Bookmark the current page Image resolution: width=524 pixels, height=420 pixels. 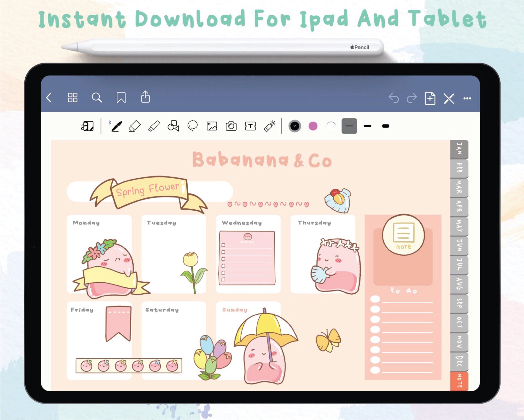pos(121,98)
